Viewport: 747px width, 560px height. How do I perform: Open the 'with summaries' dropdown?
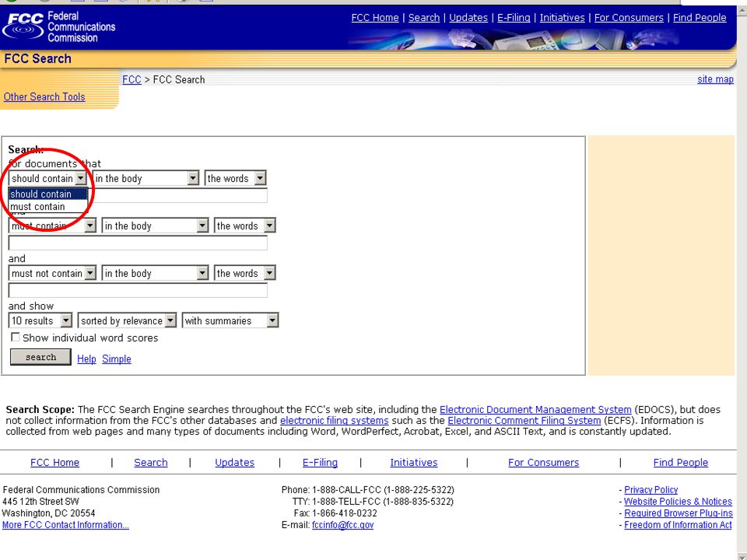tap(230, 320)
